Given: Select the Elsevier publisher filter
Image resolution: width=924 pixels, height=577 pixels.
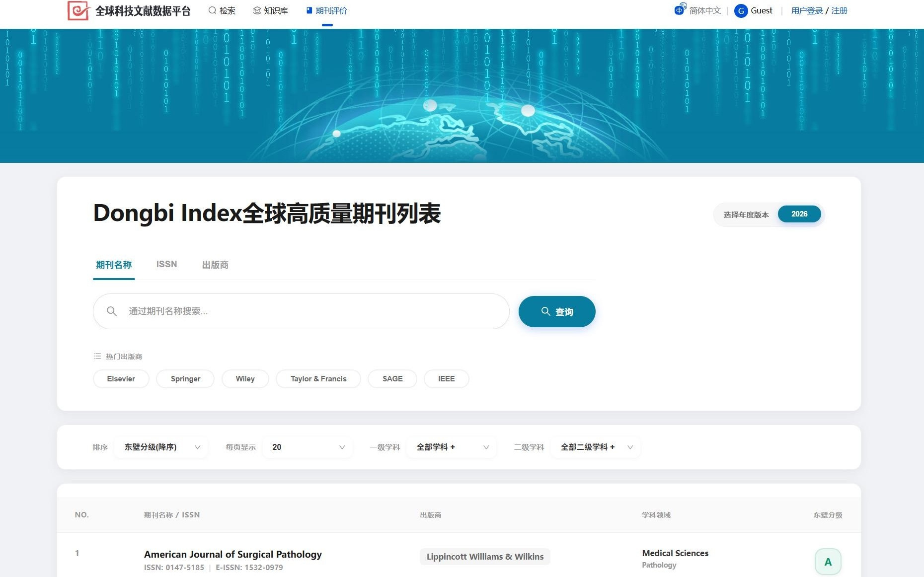Looking at the screenshot, I should [x=121, y=378].
